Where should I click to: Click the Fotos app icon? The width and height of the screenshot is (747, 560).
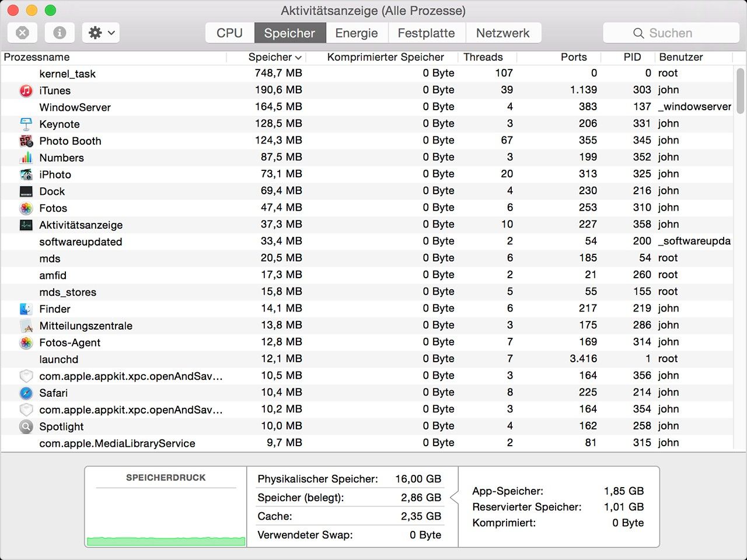pyautogui.click(x=26, y=208)
